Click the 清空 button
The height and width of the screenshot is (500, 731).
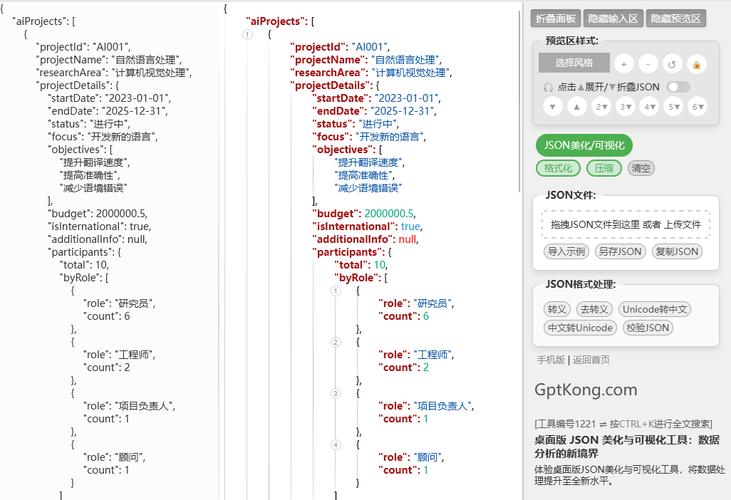641,168
